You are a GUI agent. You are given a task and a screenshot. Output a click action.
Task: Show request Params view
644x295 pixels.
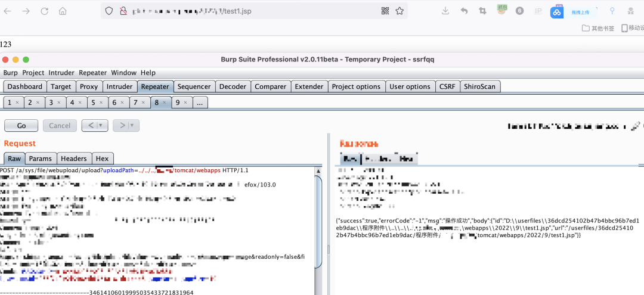click(x=41, y=159)
